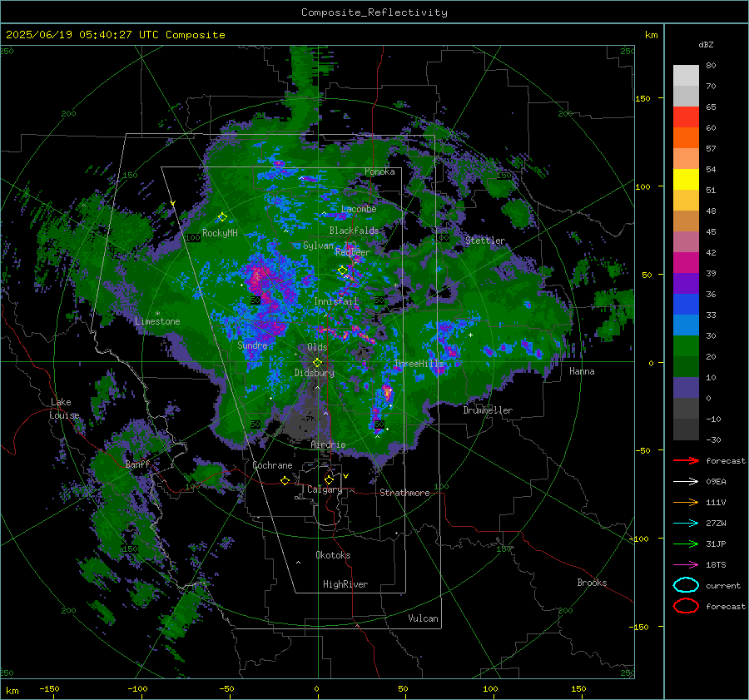The image size is (749, 700).
Task: Click the Olds city label
Action: tap(317, 347)
